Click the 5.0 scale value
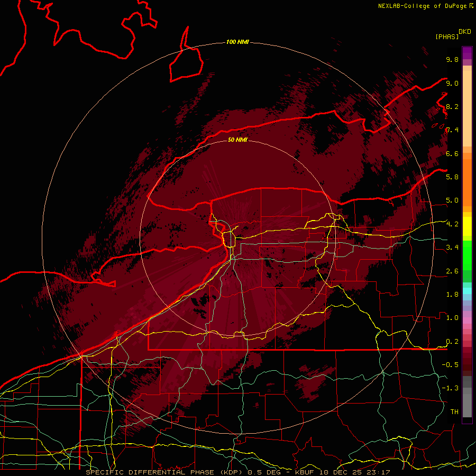This screenshot has height=476, width=476. 452,200
